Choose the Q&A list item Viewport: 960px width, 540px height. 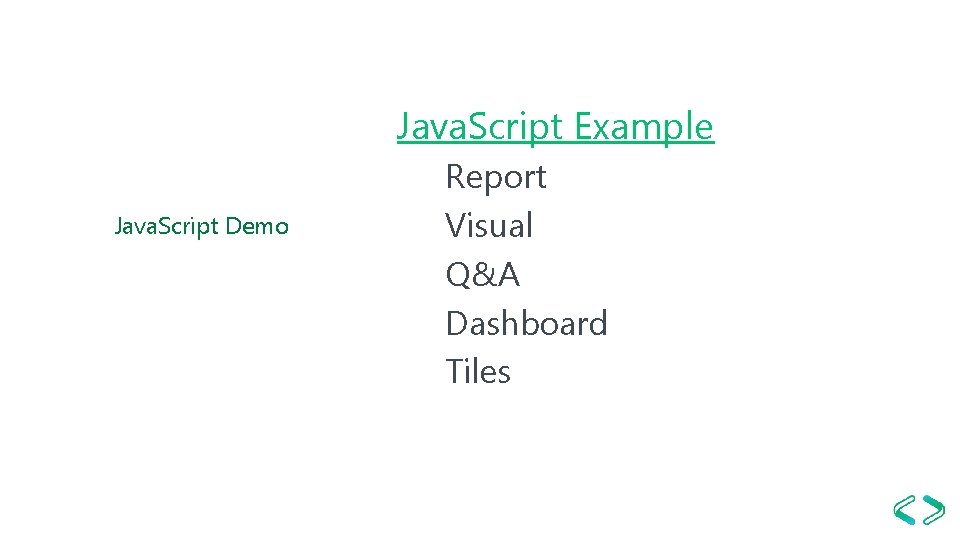[x=483, y=274]
